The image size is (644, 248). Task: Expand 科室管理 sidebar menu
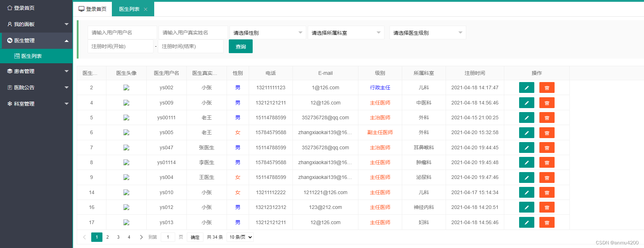36,104
